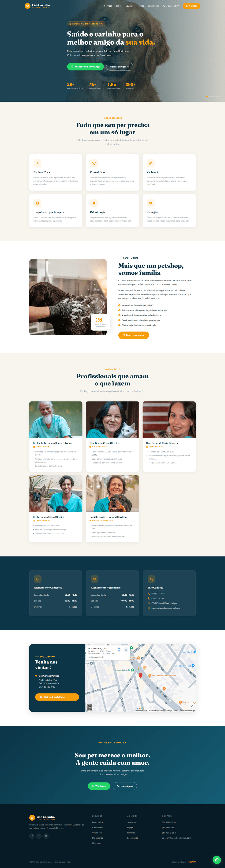The height and width of the screenshot is (868, 225).
Task: Click Nossos Serviços button with down arrow
Action: tap(120, 67)
